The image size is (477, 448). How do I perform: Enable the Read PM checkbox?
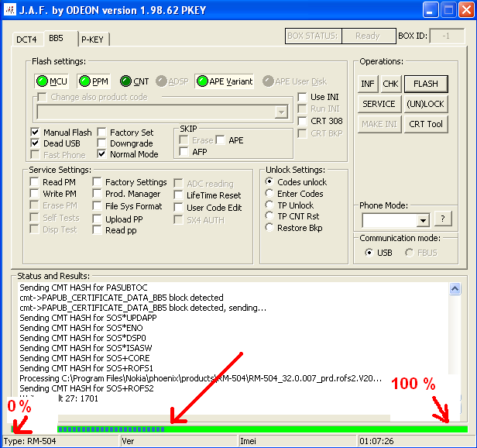click(x=34, y=182)
